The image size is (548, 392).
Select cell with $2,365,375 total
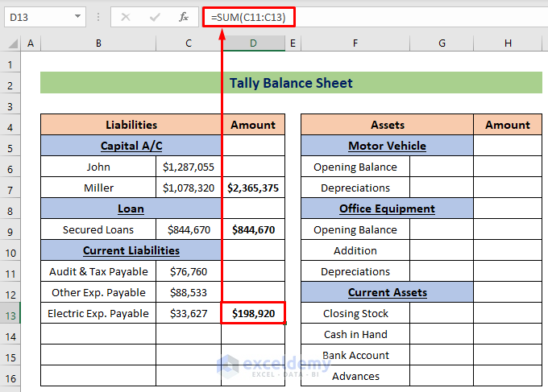click(x=253, y=188)
